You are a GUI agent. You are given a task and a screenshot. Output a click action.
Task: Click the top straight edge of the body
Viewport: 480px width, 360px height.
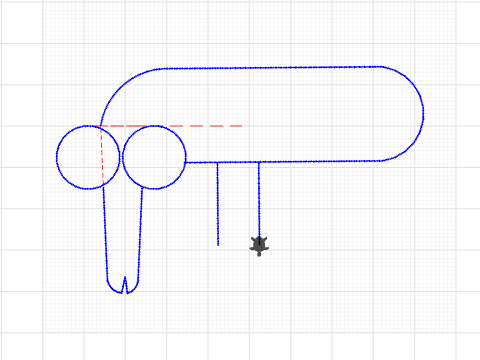[272, 68]
